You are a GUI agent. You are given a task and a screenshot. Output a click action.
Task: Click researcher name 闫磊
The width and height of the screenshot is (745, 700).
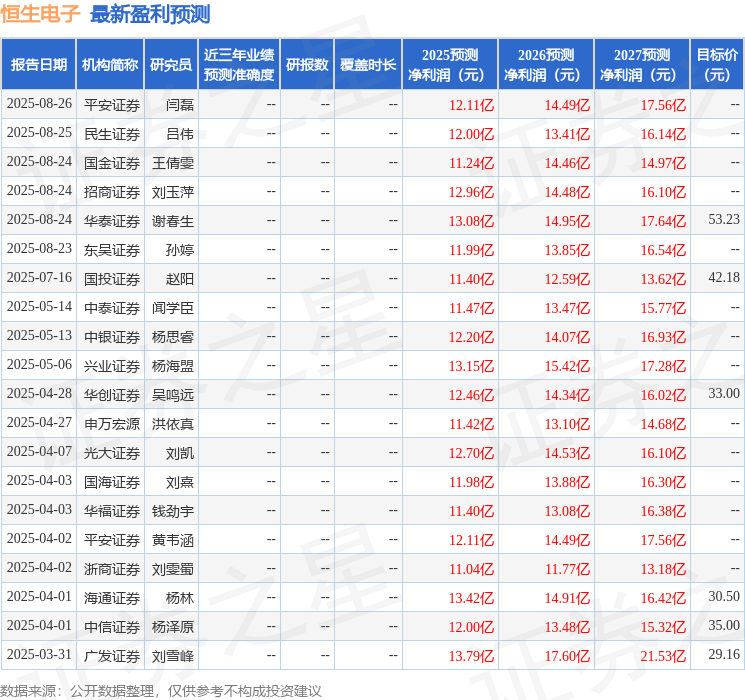180,105
